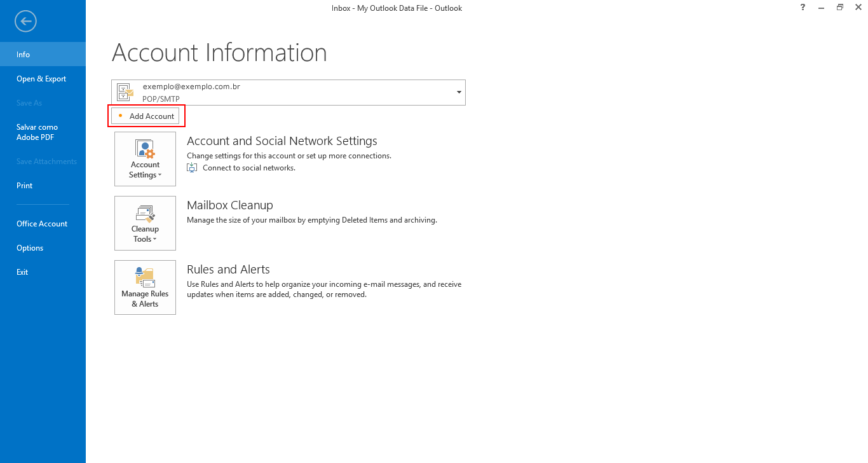The width and height of the screenshot is (868, 463).
Task: Select Open & Export in sidebar
Action: pyautogui.click(x=43, y=79)
